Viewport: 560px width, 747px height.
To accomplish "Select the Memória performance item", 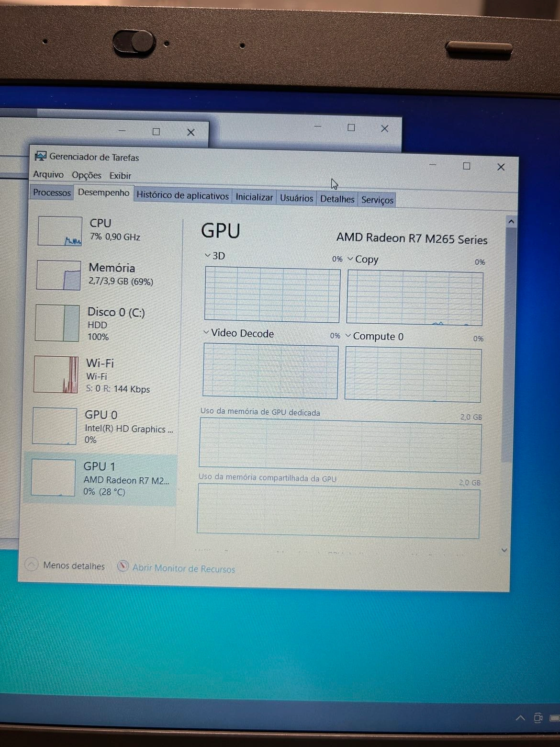I will tap(111, 274).
